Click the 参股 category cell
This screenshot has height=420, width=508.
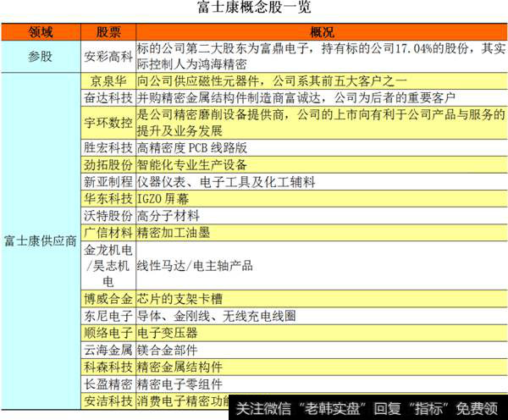click(40, 57)
